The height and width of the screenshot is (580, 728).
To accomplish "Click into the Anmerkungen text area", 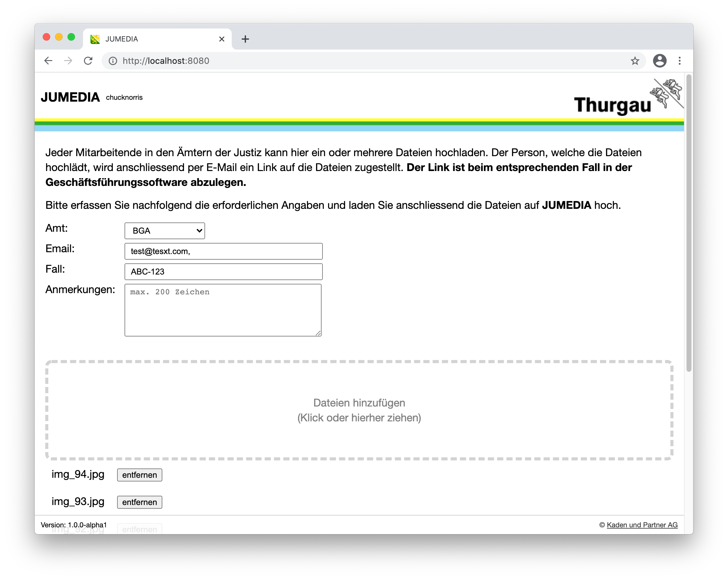I will (223, 310).
